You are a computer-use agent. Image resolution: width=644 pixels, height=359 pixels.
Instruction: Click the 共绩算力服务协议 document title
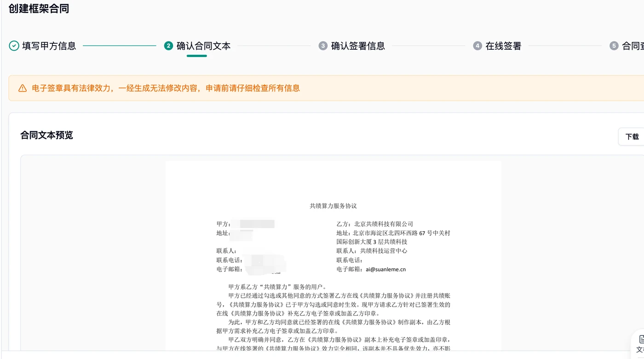[333, 206]
